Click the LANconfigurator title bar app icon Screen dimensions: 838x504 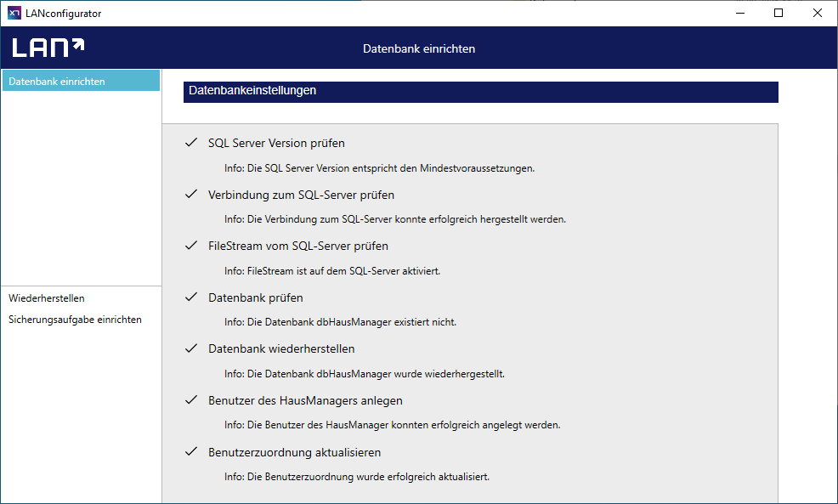click(x=14, y=13)
